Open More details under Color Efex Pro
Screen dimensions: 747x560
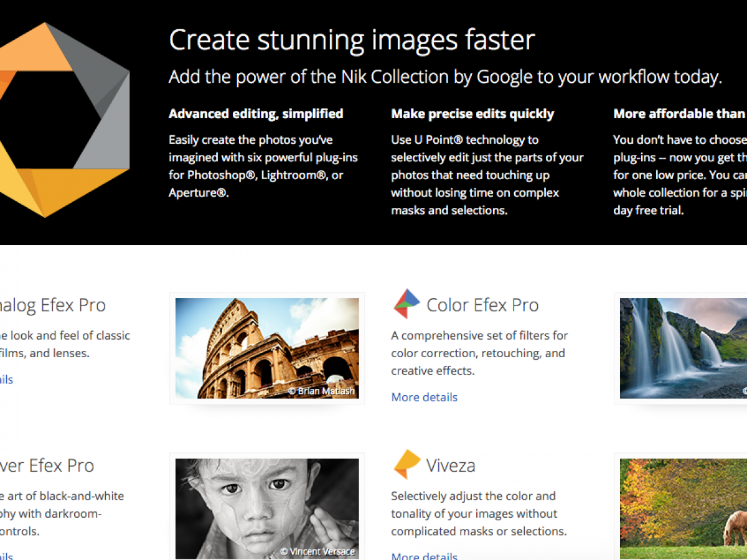425,397
